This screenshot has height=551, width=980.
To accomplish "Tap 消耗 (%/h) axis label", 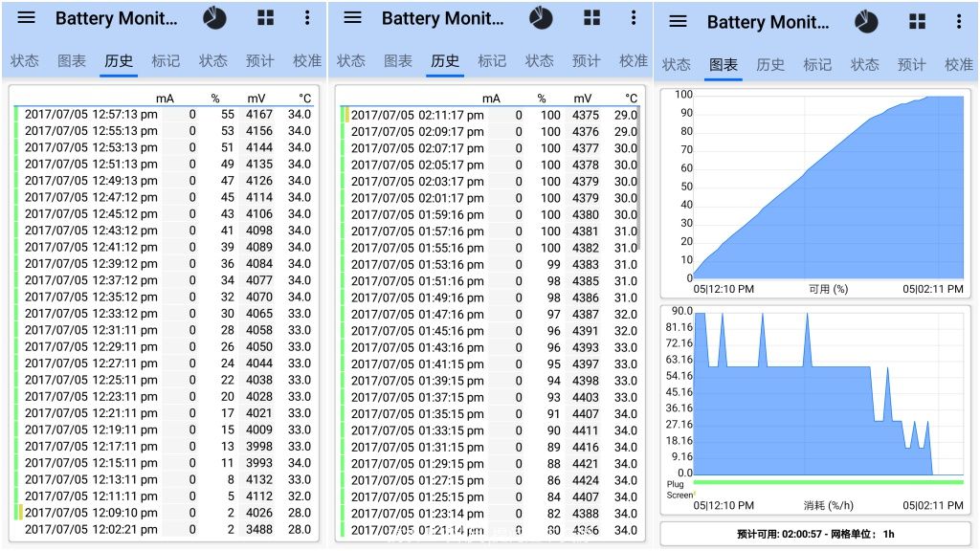I will 828,505.
